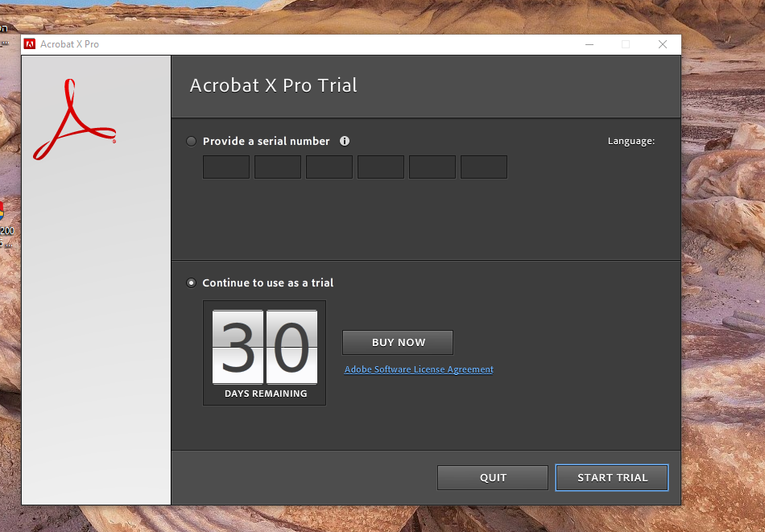Click the BUY NOW button

click(398, 342)
